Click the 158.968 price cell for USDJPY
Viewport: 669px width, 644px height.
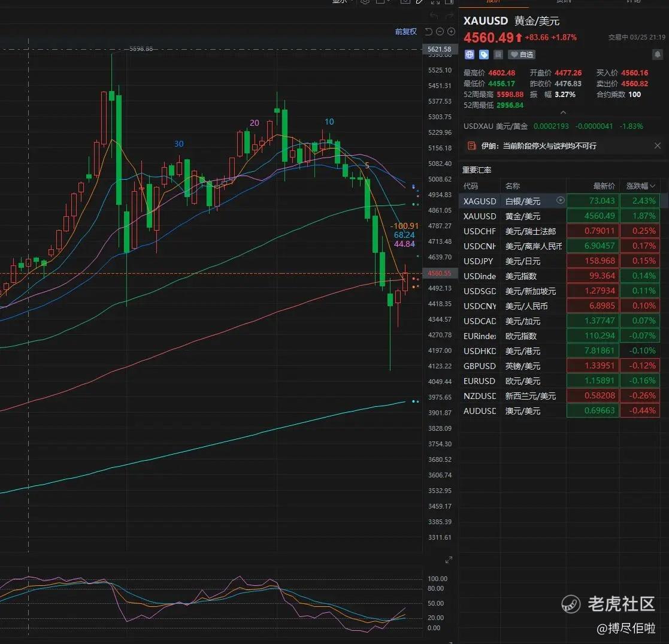[592, 261]
